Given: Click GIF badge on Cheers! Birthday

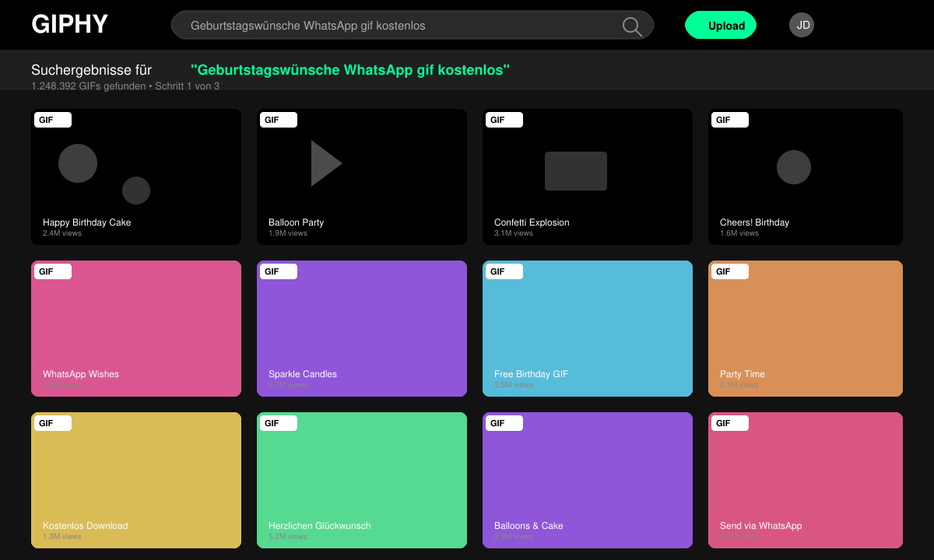Looking at the screenshot, I should click(x=730, y=120).
